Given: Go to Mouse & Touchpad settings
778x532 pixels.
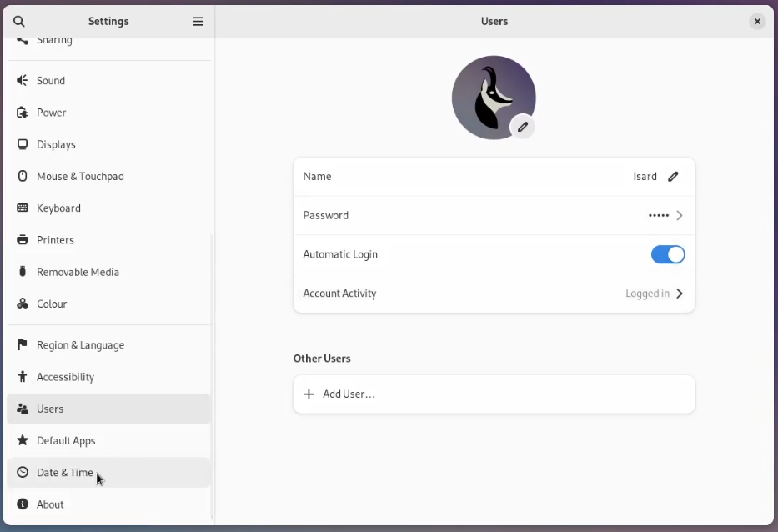Looking at the screenshot, I should pyautogui.click(x=80, y=177).
